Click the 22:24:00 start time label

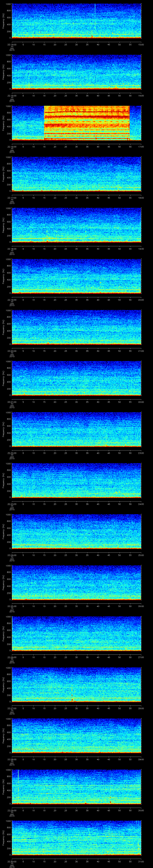click(12, 555)
